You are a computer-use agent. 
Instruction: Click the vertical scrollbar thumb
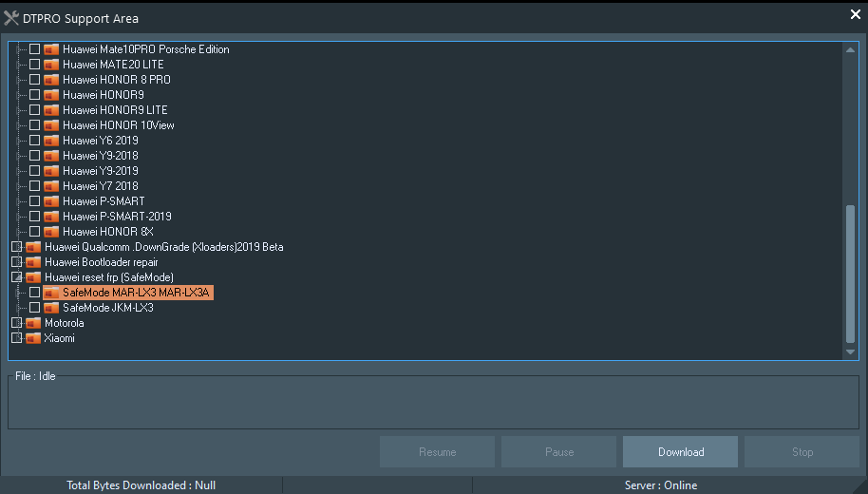[x=850, y=275]
